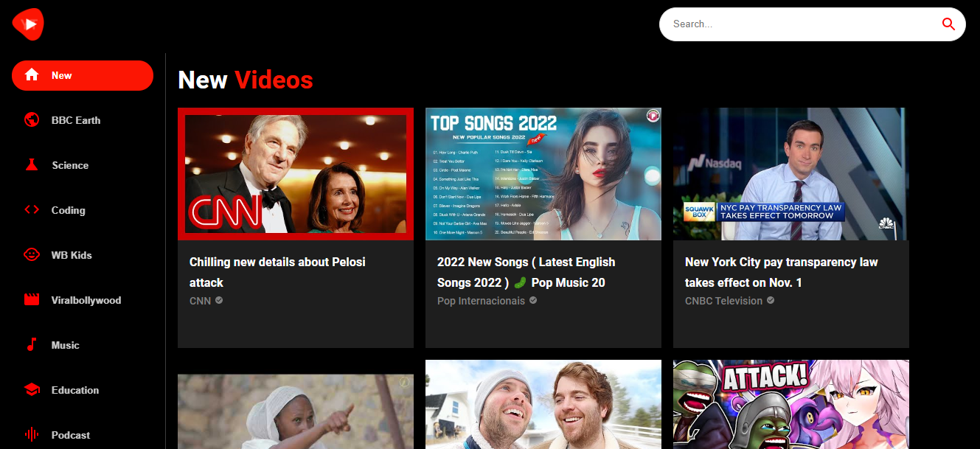Open thumbnail of two smiling men
The image size is (980, 449).
pyautogui.click(x=543, y=404)
